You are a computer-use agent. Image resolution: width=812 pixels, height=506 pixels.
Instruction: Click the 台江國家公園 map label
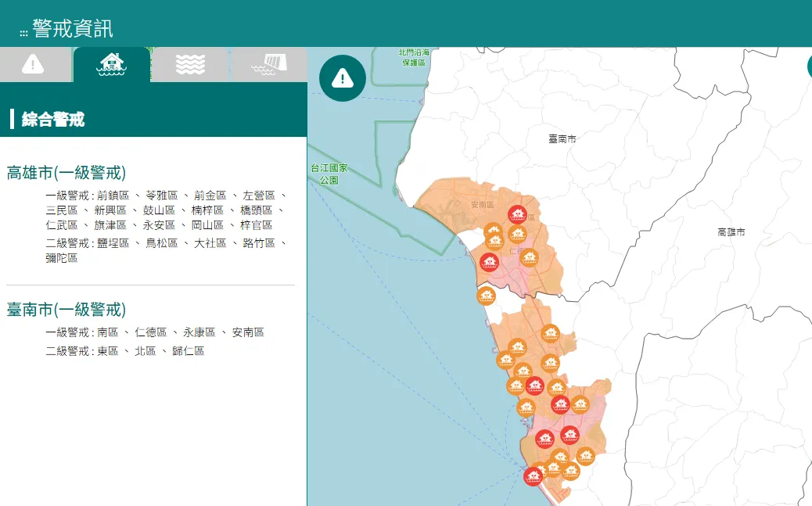tap(329, 174)
